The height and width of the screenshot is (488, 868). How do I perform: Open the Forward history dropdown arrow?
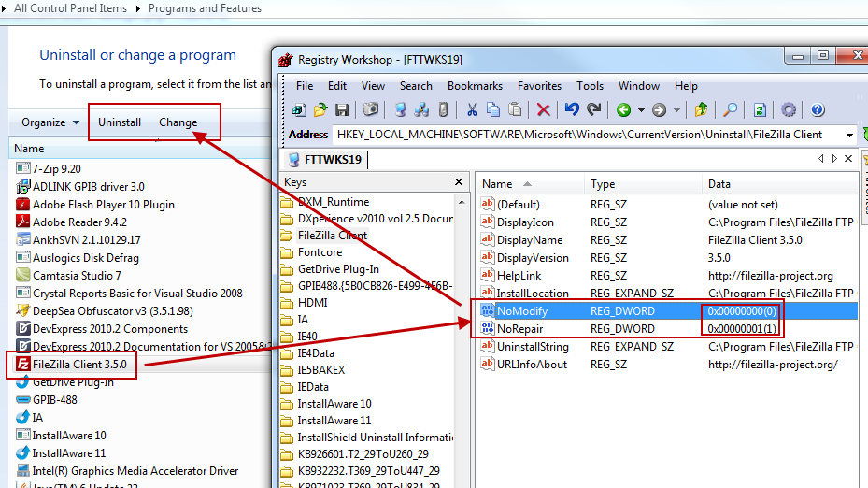676,110
